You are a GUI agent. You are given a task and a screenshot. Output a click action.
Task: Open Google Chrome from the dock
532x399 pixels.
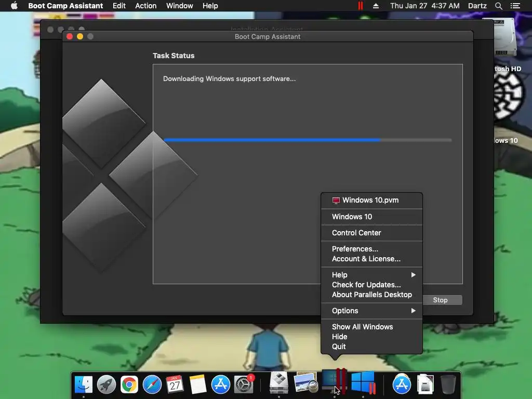pyautogui.click(x=129, y=384)
